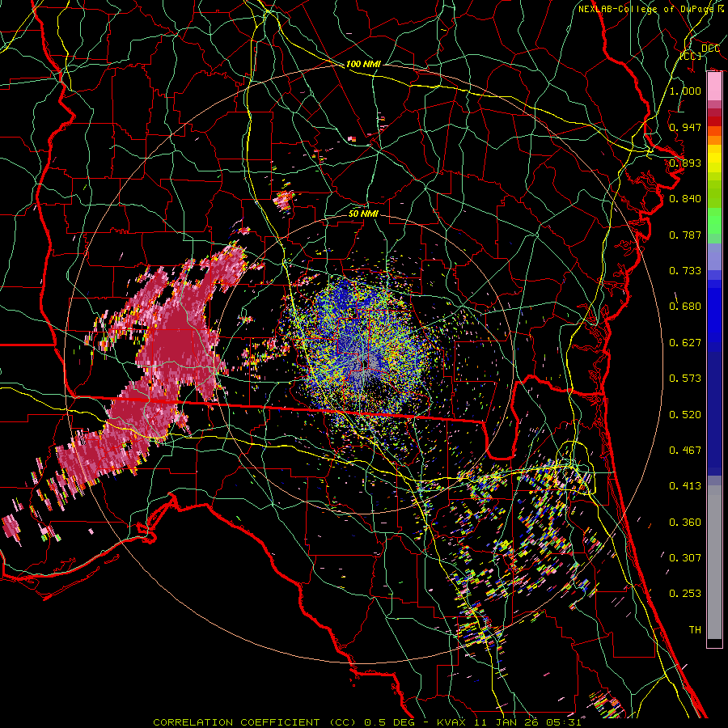The height and width of the screenshot is (728, 728).
Task: Click the 0.840 legend value
Action: click(x=685, y=199)
